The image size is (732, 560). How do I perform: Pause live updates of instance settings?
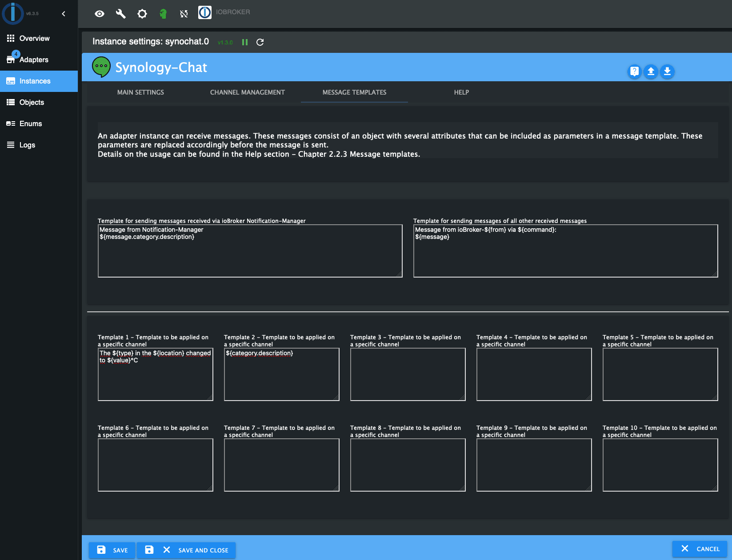click(245, 42)
